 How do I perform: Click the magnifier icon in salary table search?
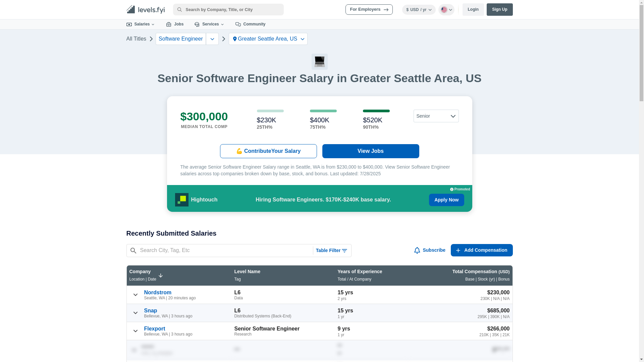coord(133,250)
